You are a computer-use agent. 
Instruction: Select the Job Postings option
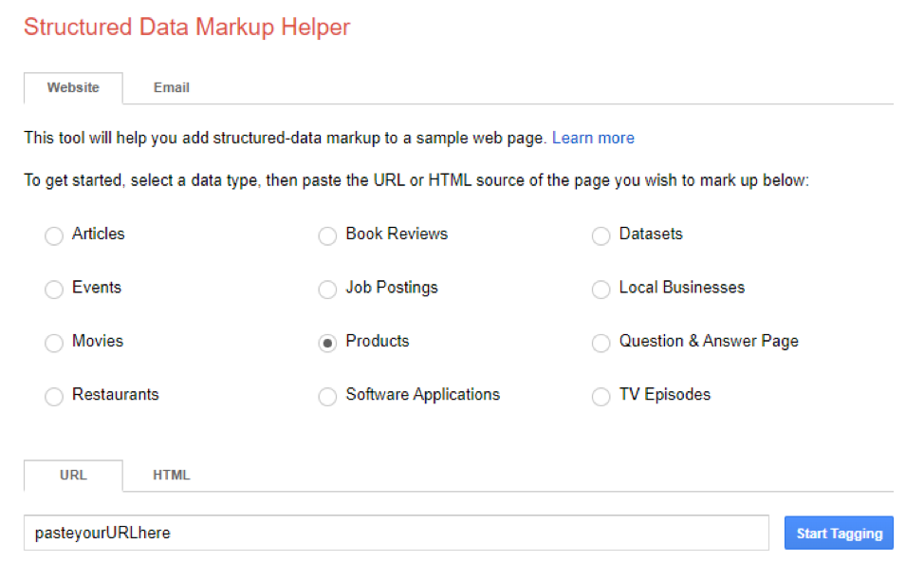[x=327, y=290]
